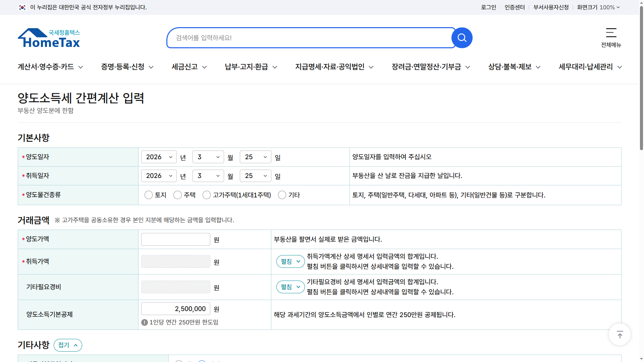
Task: Click 펼침 to expand 취득가액 details
Action: pyautogui.click(x=290, y=261)
